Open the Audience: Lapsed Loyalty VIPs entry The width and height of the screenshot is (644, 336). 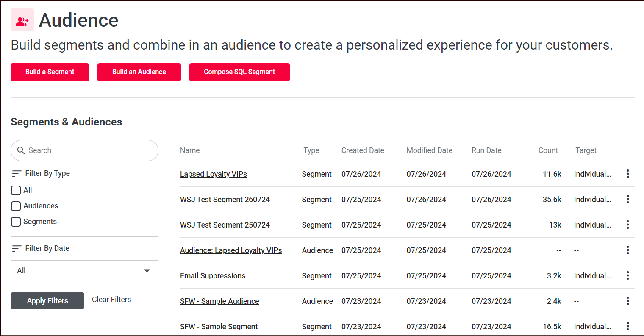point(231,250)
